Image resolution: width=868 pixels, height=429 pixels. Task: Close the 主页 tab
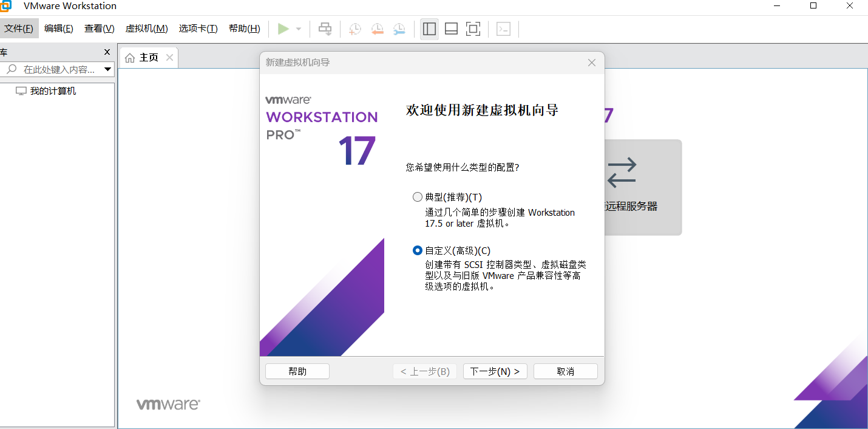click(x=169, y=58)
